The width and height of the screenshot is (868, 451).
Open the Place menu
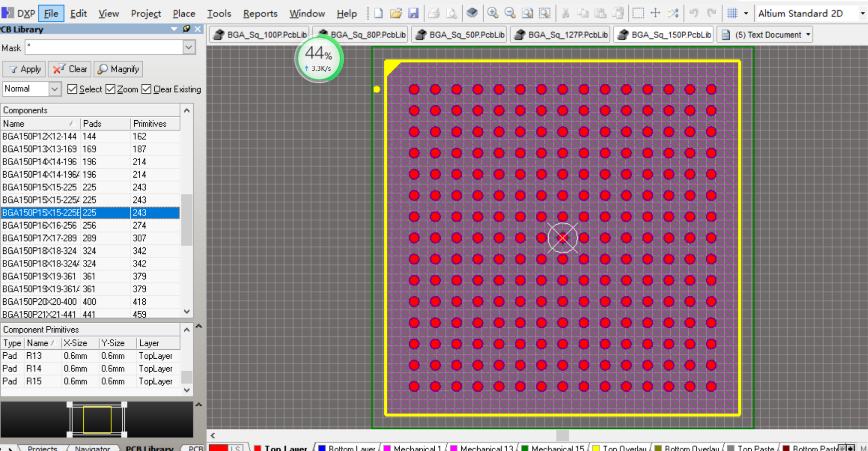click(x=184, y=13)
